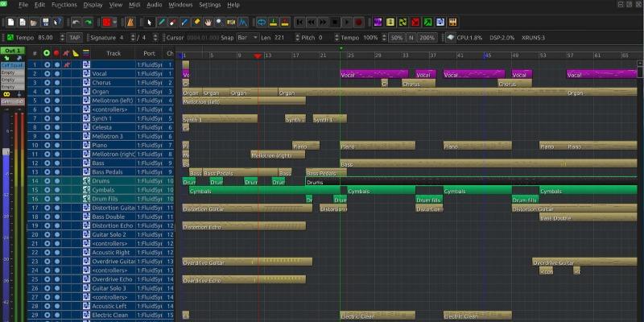This screenshot has width=644, height=322.
Task: Increase the Tempo value with spinner
Action: (61, 35)
